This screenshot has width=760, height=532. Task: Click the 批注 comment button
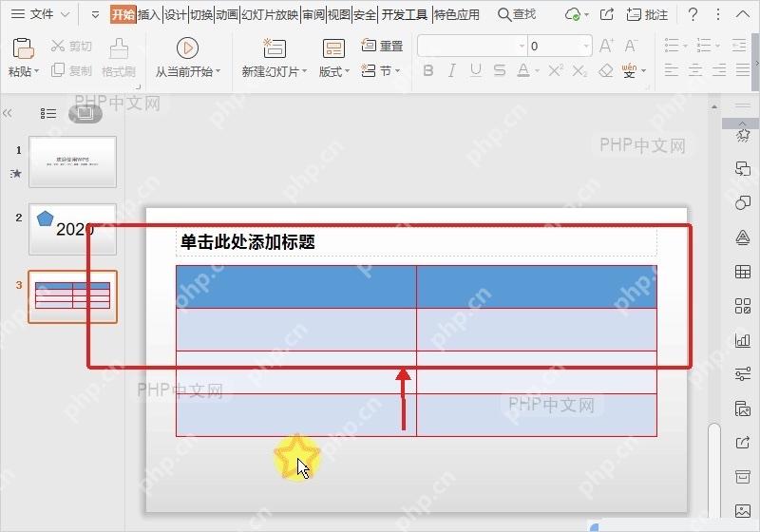pyautogui.click(x=647, y=14)
